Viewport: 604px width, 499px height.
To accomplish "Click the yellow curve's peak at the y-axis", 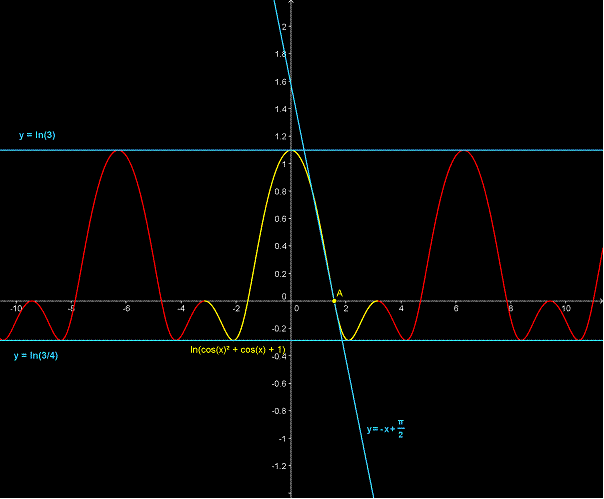I will click(x=290, y=151).
